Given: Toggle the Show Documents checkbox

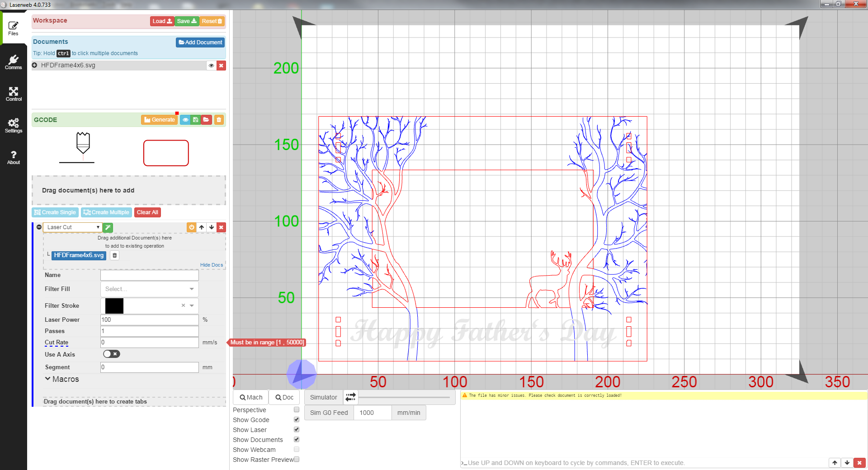Looking at the screenshot, I should tap(297, 440).
